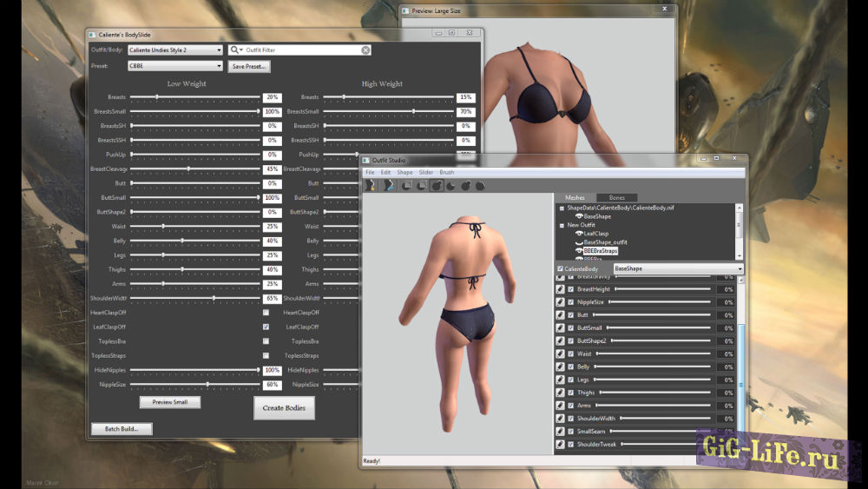868x489 pixels.
Task: Click the first body toolbar icon in Outfit Studio
Action: point(370,185)
